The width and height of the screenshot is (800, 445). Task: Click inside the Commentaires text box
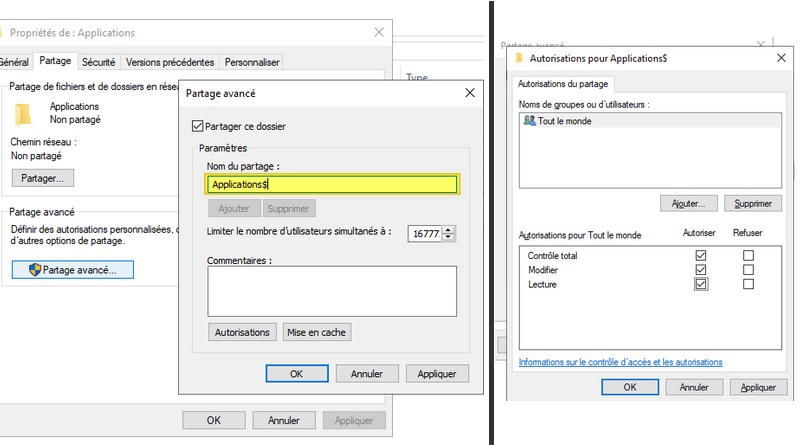coord(332,290)
